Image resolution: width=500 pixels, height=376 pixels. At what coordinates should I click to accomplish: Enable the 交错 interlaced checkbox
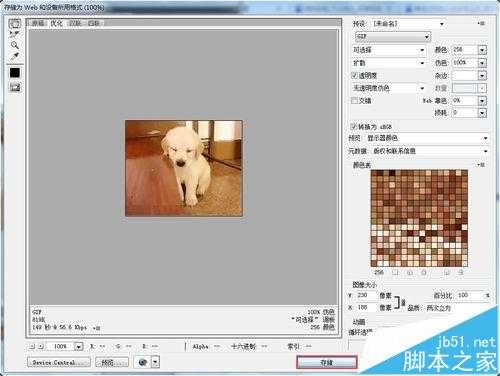354,100
